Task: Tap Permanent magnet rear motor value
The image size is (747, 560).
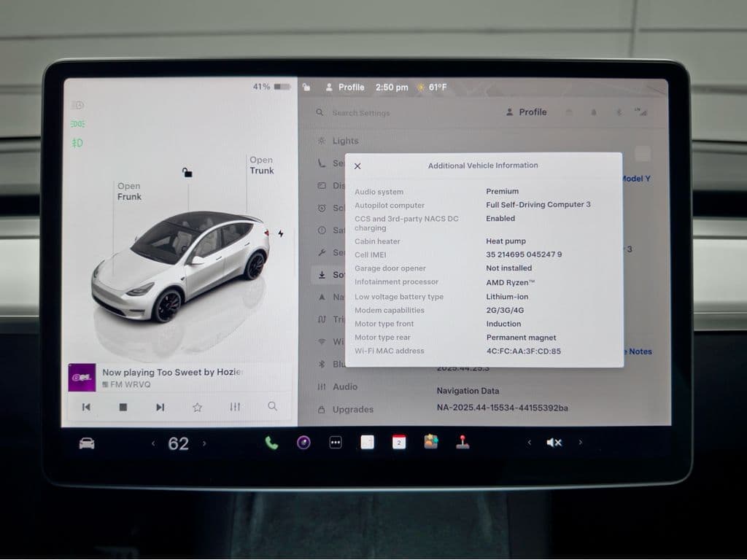Action: [521, 337]
